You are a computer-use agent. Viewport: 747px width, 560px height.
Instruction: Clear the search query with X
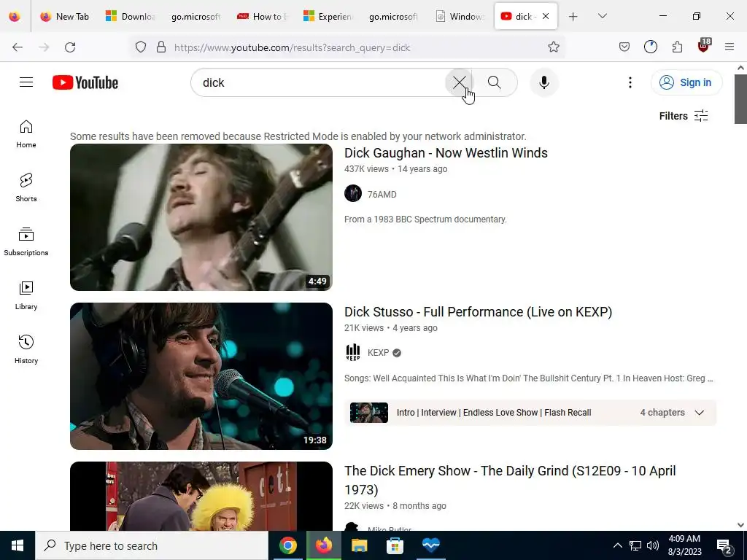pos(460,82)
